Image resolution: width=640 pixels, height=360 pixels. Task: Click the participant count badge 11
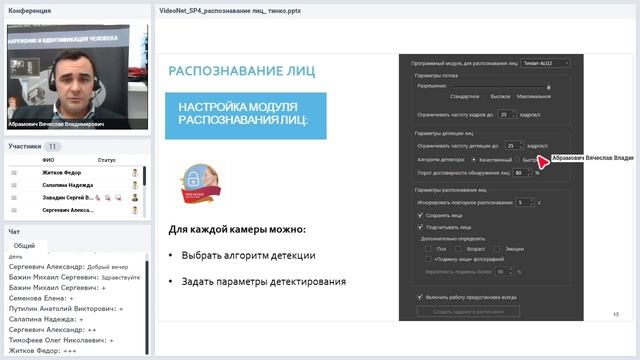point(52,146)
